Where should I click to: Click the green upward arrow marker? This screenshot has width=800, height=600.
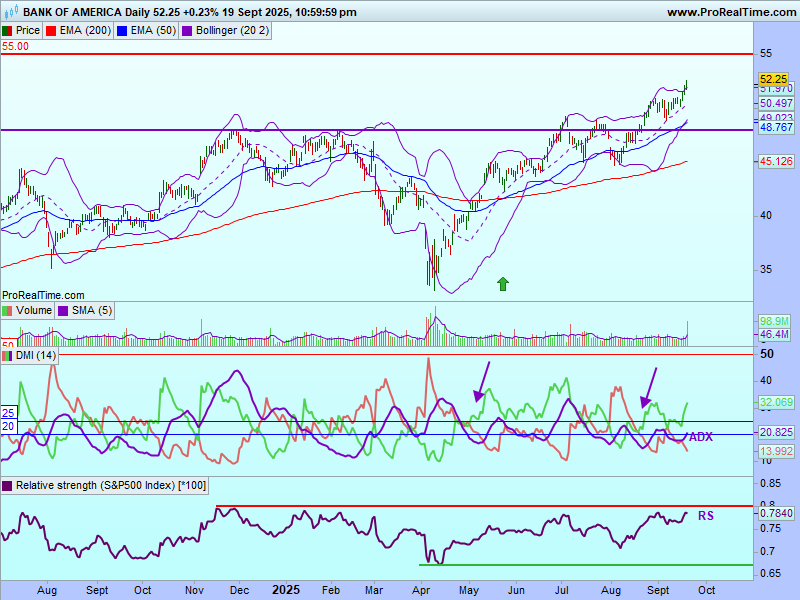(502, 284)
